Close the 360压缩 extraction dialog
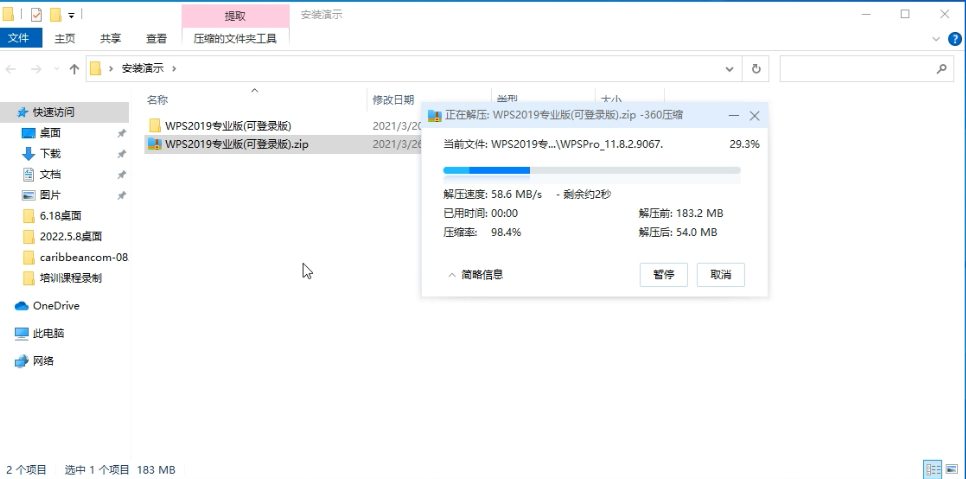 [x=755, y=116]
